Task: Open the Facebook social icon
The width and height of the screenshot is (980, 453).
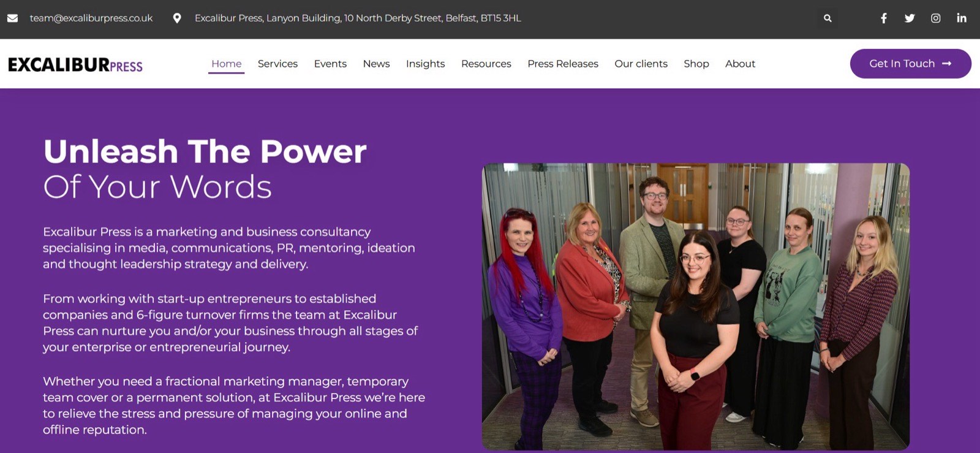Action: click(884, 18)
